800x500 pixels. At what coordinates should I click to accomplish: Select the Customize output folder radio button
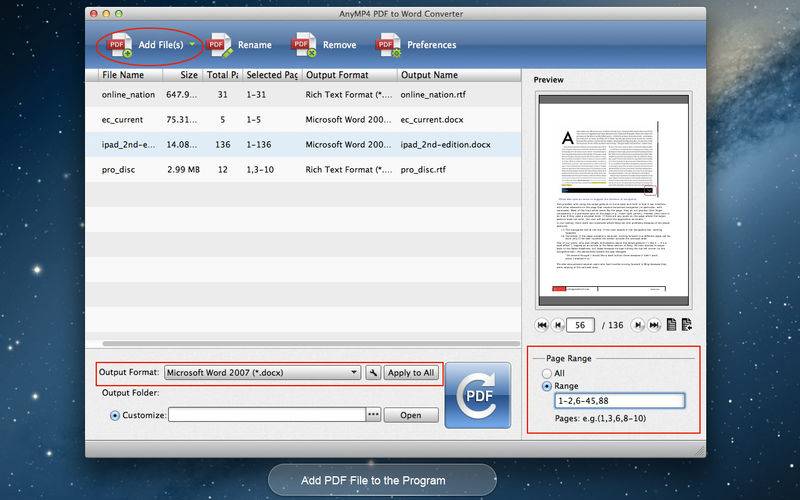coord(115,415)
